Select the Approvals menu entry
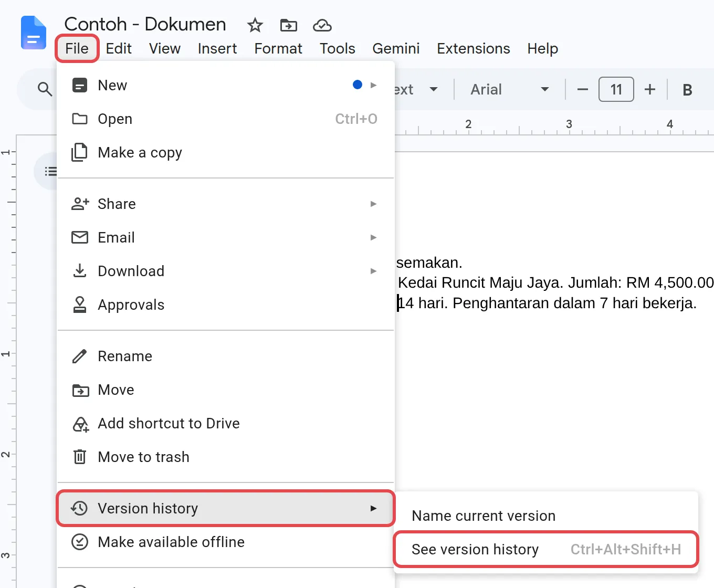The image size is (714, 588). 226,304
